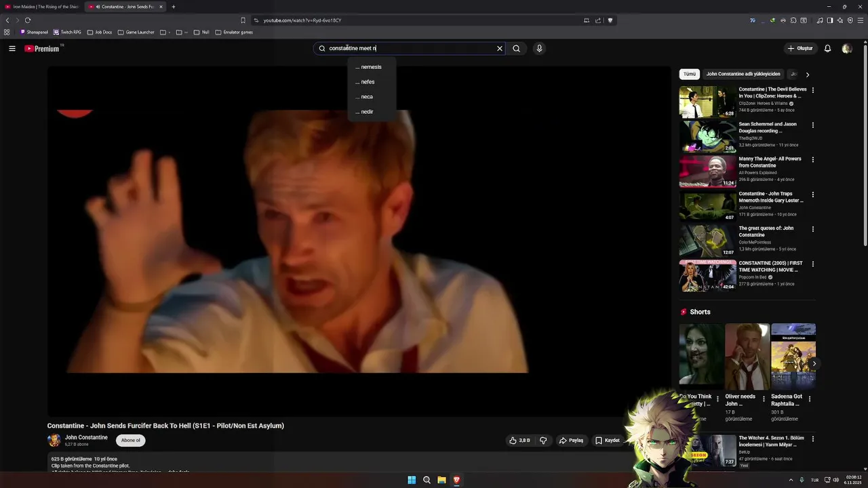Open the browser main menu

pos(861,20)
